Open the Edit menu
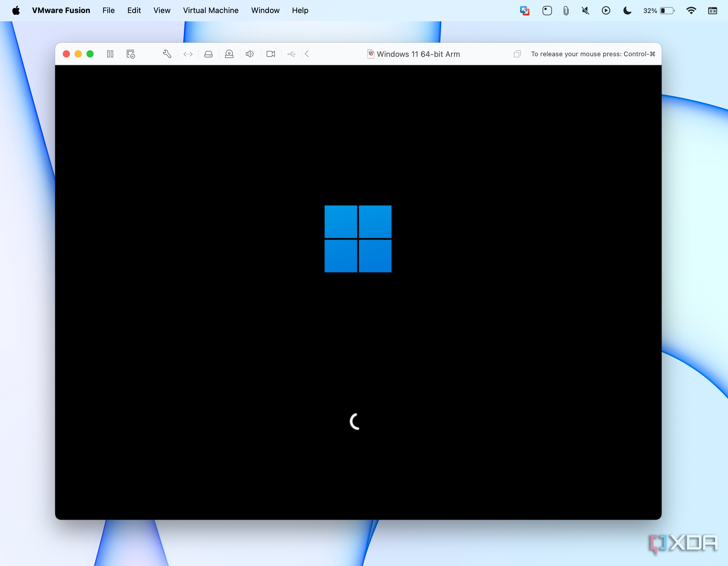 (x=134, y=10)
